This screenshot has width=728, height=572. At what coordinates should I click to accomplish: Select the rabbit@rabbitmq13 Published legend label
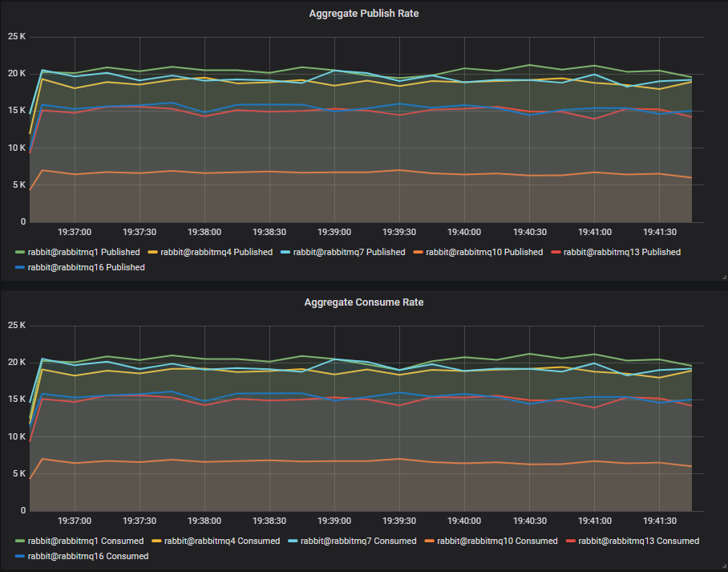click(622, 252)
